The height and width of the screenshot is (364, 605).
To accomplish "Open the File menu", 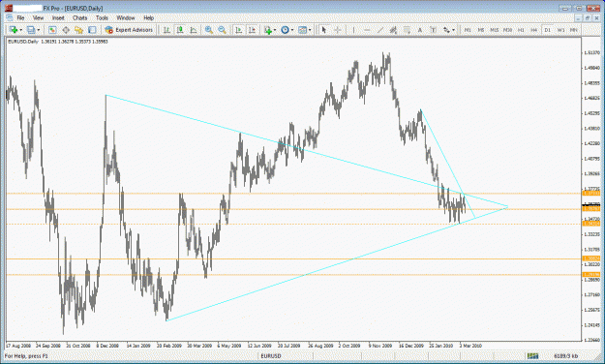I will click(x=20, y=17).
